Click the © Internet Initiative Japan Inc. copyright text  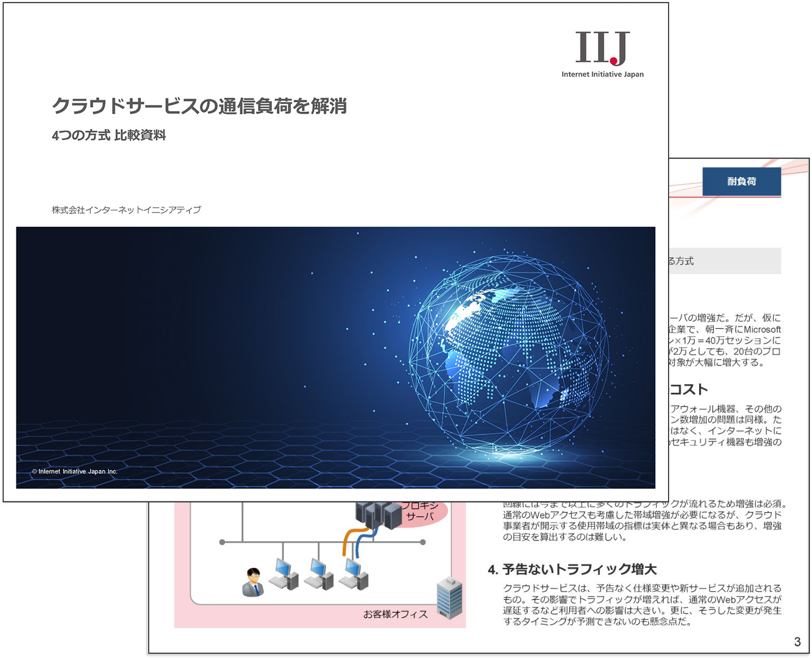click(74, 471)
